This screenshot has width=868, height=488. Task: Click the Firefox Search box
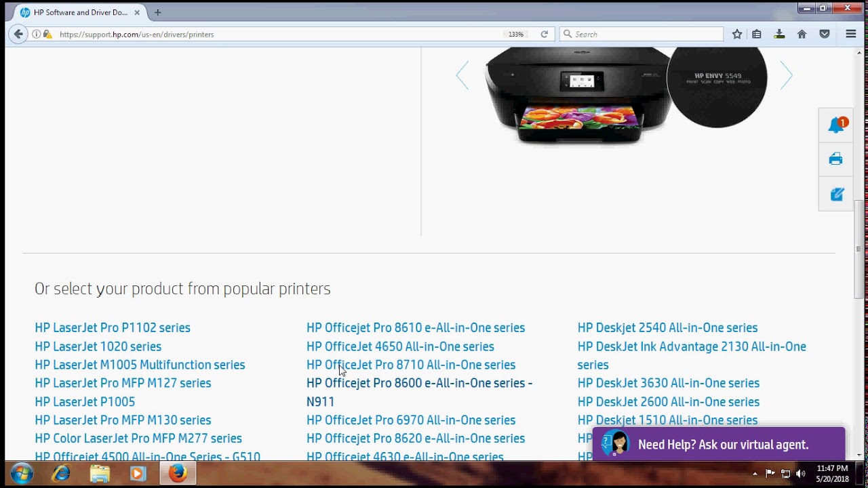point(642,34)
